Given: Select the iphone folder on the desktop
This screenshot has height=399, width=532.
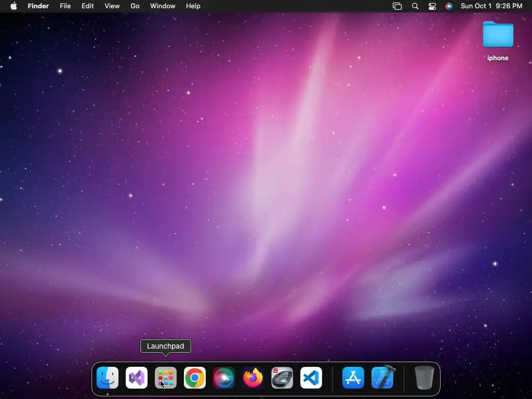Looking at the screenshot, I should (x=498, y=34).
